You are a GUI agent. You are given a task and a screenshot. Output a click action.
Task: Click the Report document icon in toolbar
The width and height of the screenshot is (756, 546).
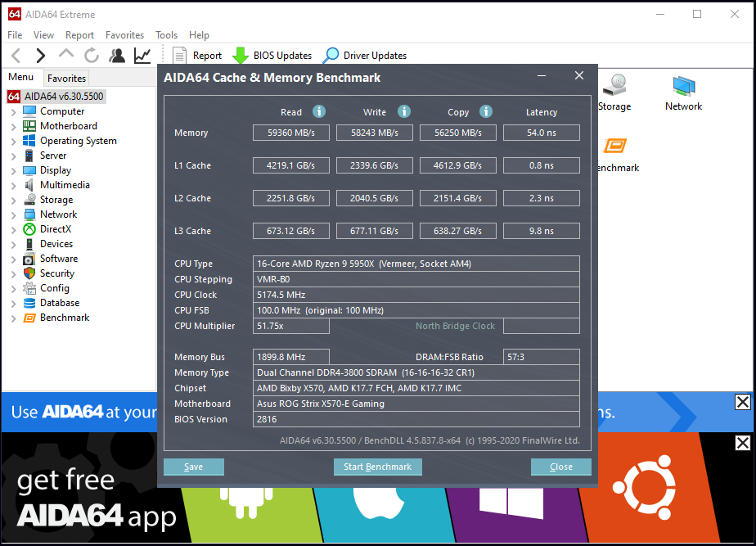pyautogui.click(x=179, y=56)
